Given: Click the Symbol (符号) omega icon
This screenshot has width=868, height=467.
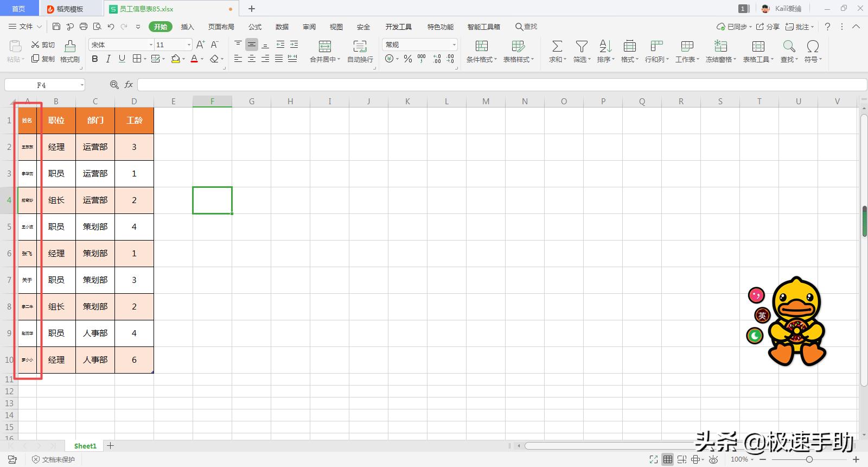Looking at the screenshot, I should 813,47.
